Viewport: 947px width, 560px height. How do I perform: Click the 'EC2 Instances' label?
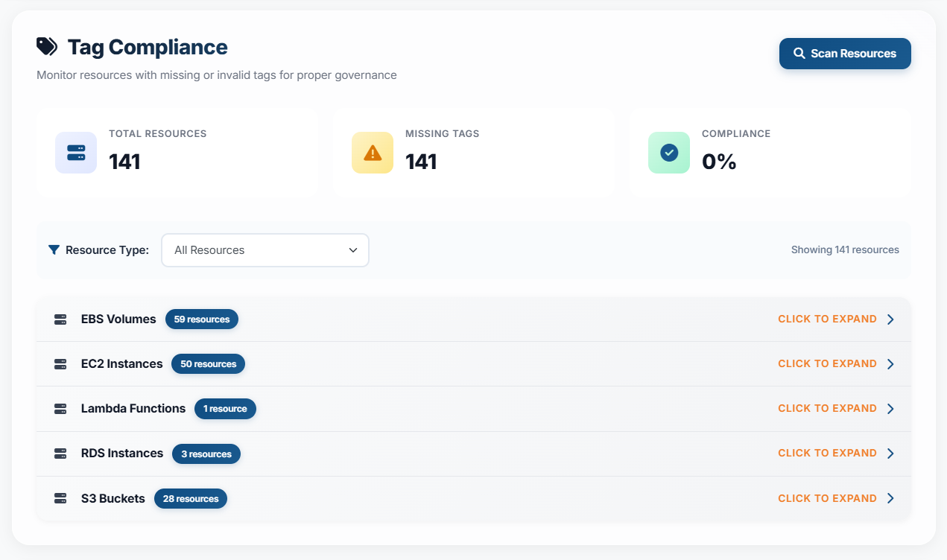point(121,364)
